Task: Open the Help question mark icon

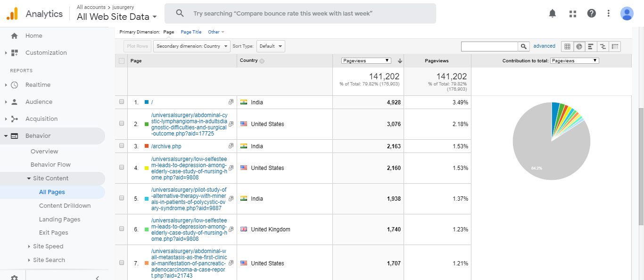Action: point(591,13)
